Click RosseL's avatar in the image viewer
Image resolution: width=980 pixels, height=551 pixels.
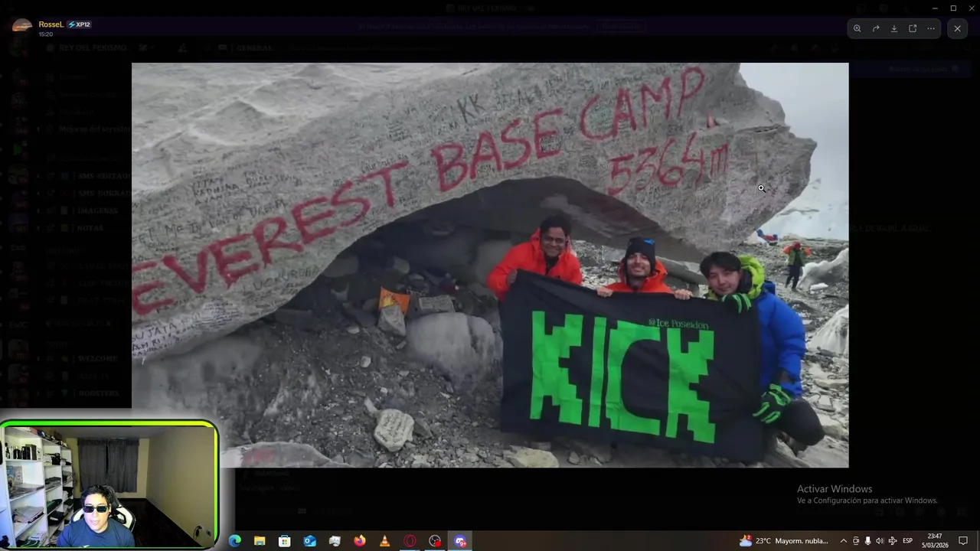[22, 28]
